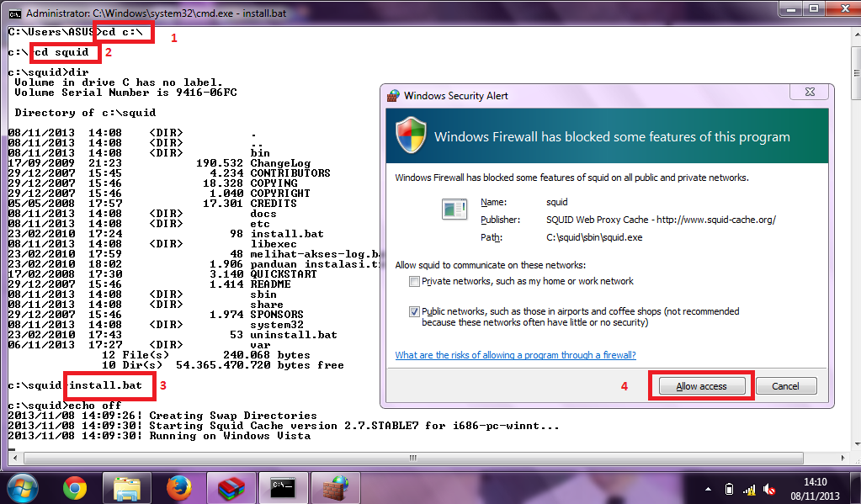Viewport: 861px width, 504px height.
Task: Click horizontal scrollbar right arrow
Action: click(x=842, y=458)
